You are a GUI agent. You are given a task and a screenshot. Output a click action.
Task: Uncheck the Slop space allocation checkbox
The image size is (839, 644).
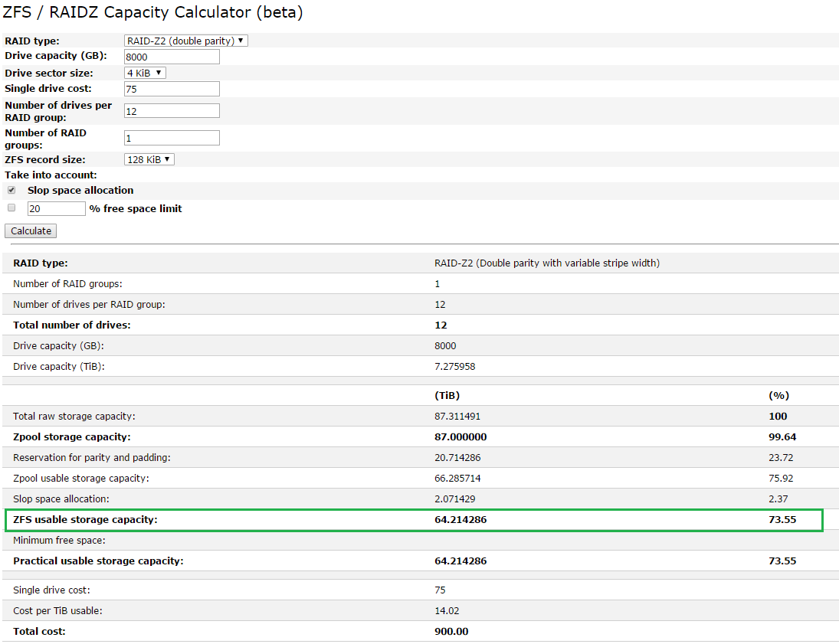[11, 190]
